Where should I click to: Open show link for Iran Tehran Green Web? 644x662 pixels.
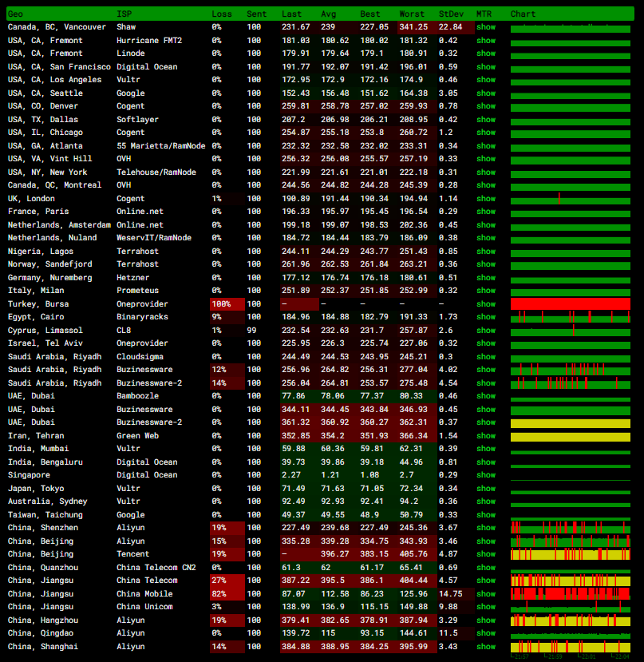click(486, 436)
